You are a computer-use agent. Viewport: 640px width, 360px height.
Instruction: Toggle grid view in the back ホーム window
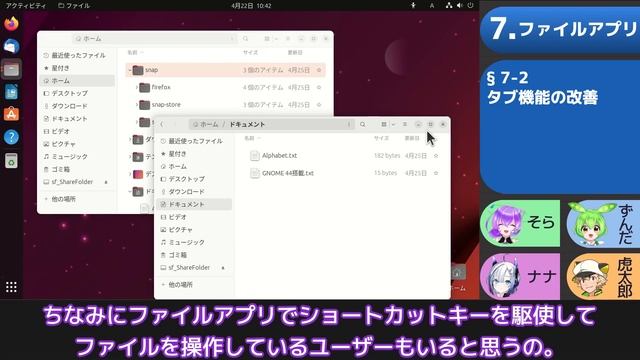(x=267, y=39)
